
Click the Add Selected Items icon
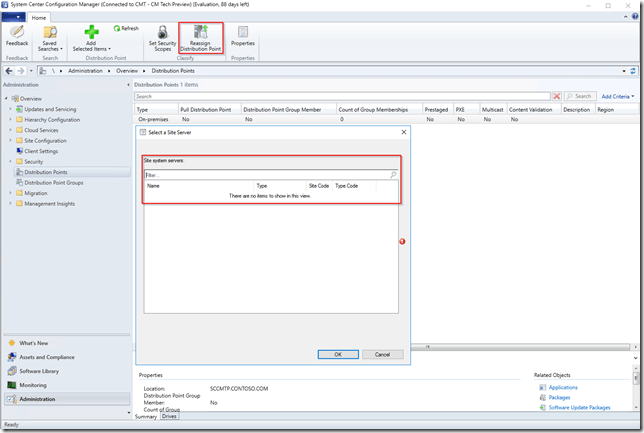[92, 38]
